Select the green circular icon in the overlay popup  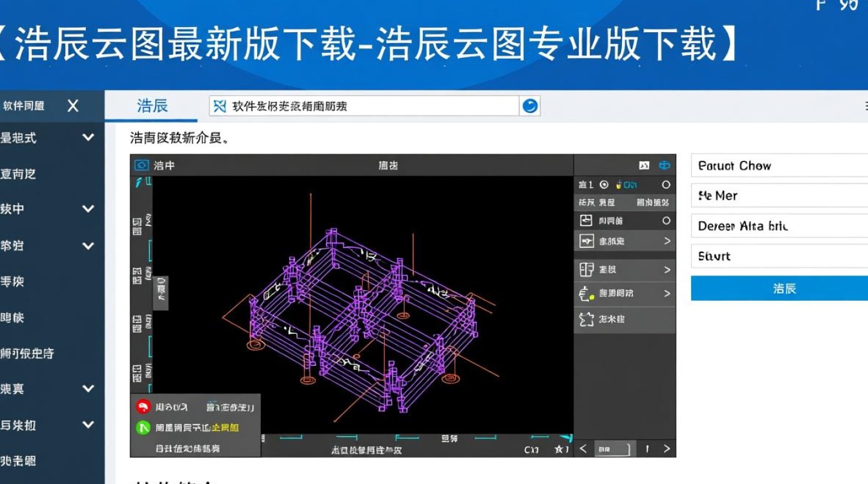coord(143,427)
